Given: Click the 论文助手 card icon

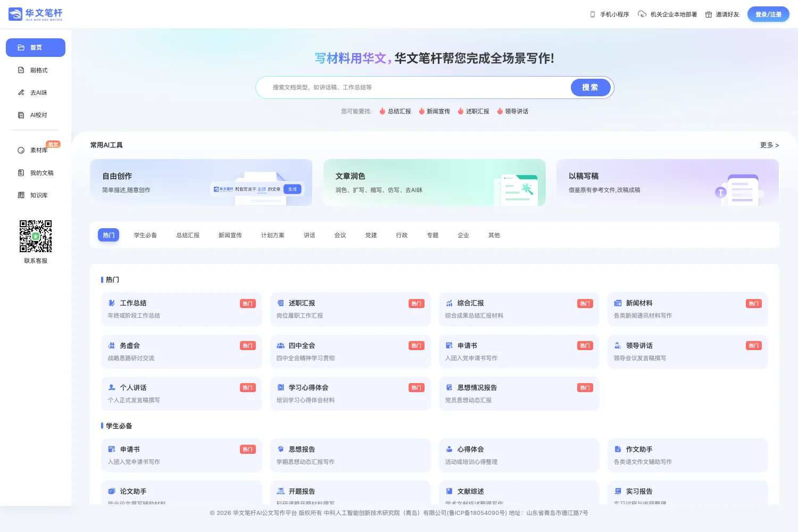Looking at the screenshot, I should (x=112, y=492).
